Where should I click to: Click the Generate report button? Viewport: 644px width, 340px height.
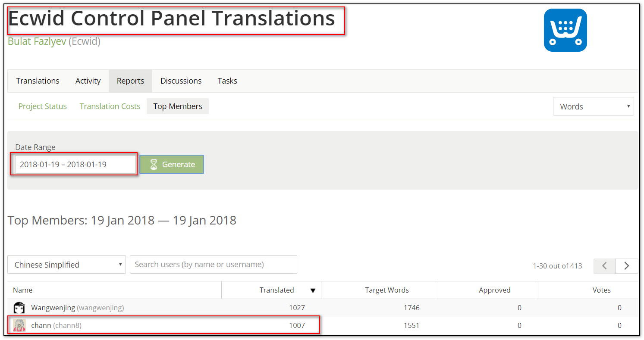pos(172,164)
